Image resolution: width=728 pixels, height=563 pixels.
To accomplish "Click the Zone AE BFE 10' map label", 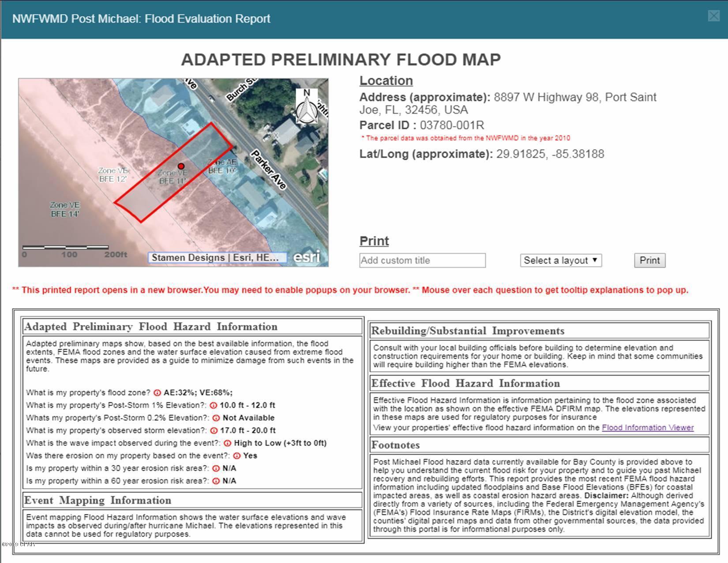I will coord(222,166).
